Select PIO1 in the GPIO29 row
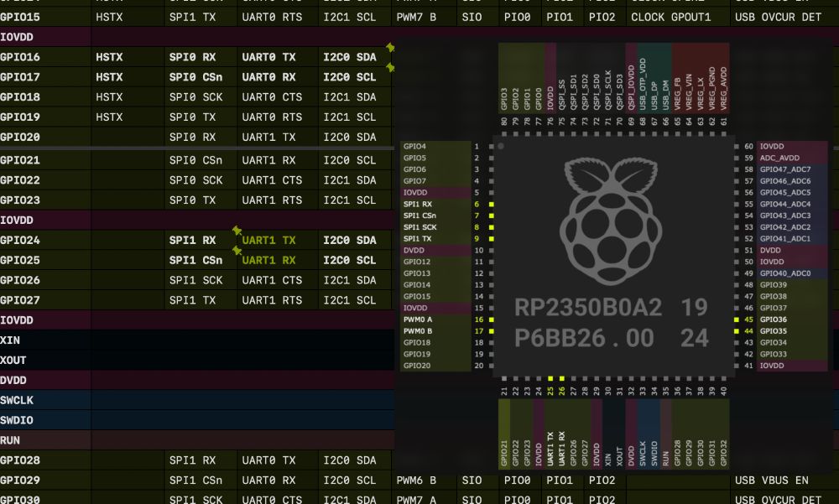Viewport: 839px width, 504px height. tap(560, 481)
